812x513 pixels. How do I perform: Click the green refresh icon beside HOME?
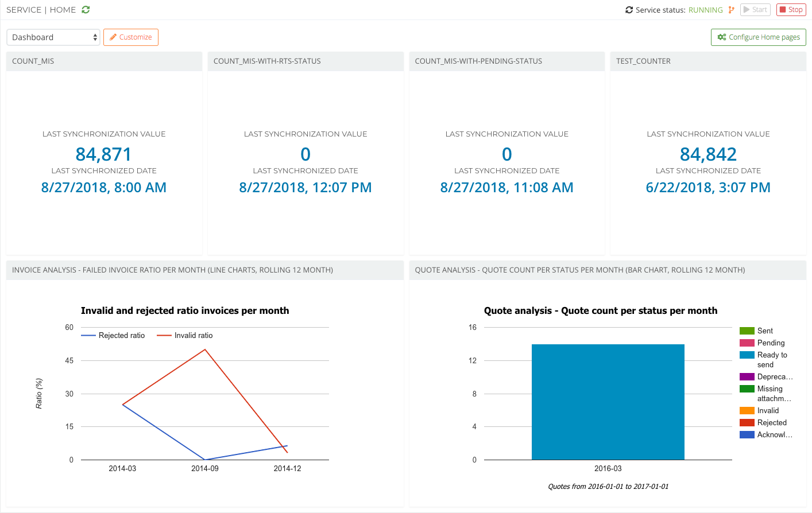(x=86, y=10)
